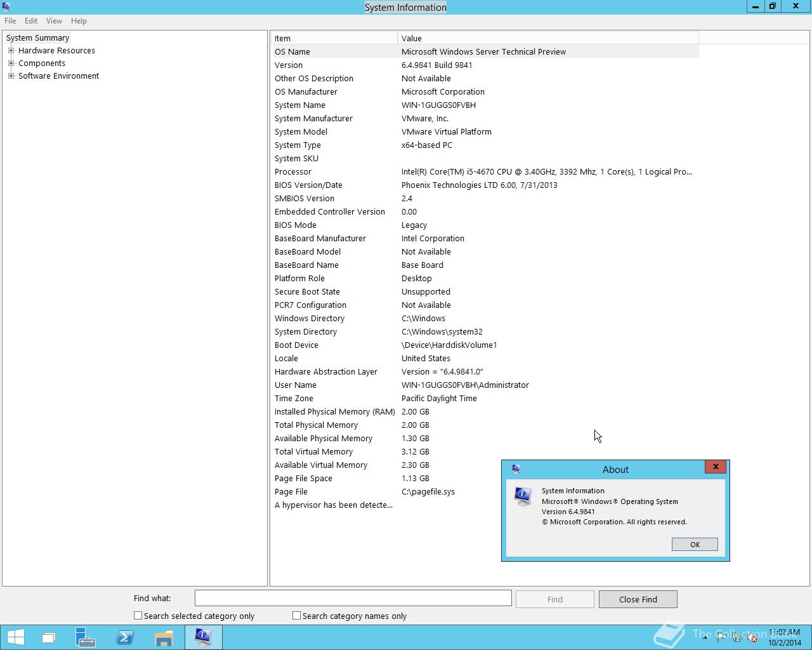812x650 pixels.
Task: Select the System Name row
Action: [x=485, y=105]
